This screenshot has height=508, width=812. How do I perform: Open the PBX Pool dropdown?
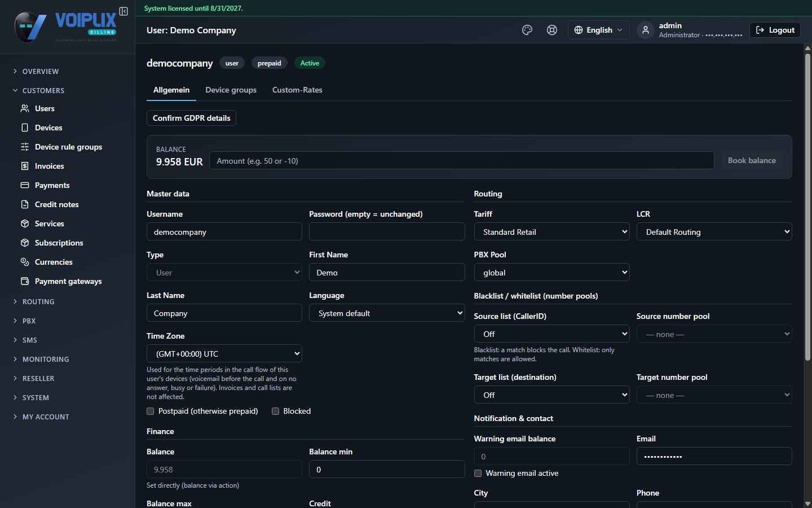coord(551,272)
